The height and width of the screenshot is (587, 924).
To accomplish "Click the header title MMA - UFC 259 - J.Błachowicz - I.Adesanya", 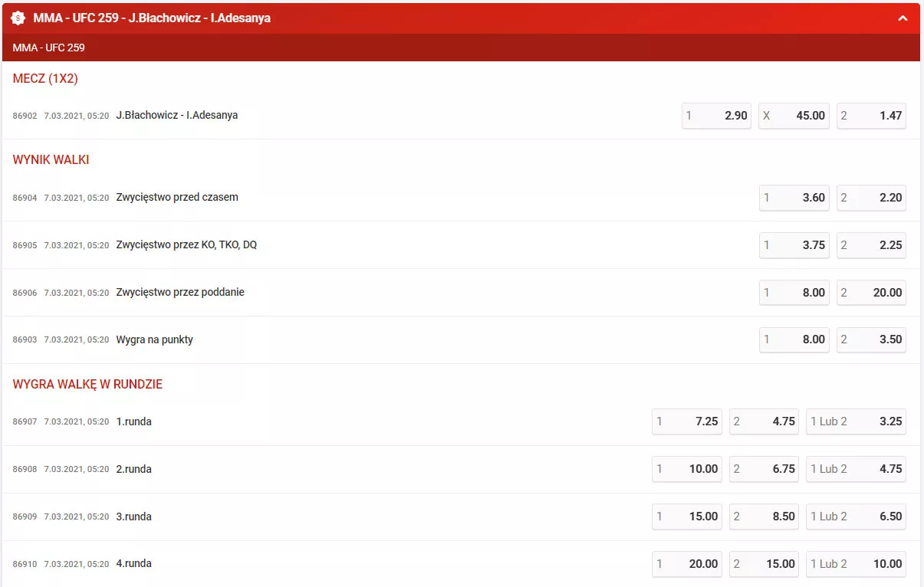I will click(152, 18).
